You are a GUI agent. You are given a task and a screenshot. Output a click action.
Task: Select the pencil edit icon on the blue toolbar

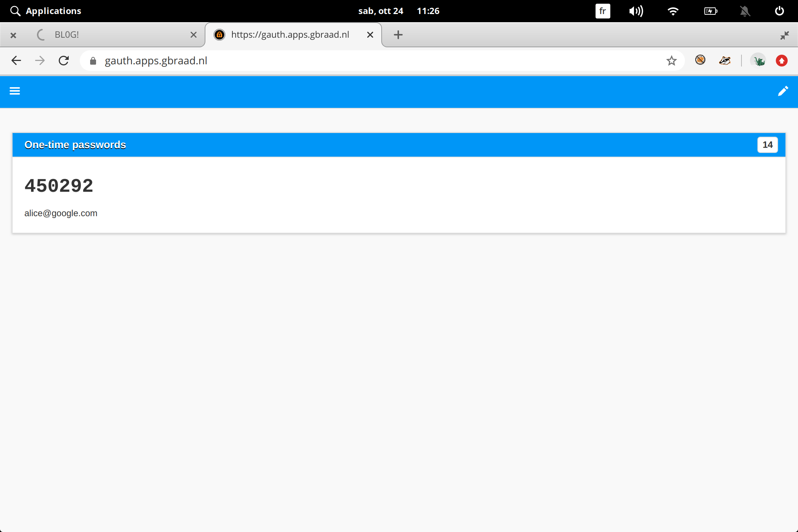[783, 91]
